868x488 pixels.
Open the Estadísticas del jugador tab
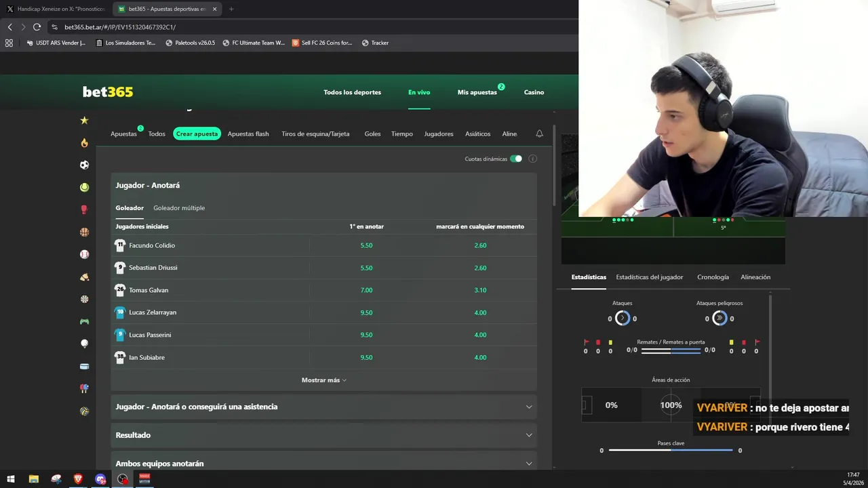(650, 277)
